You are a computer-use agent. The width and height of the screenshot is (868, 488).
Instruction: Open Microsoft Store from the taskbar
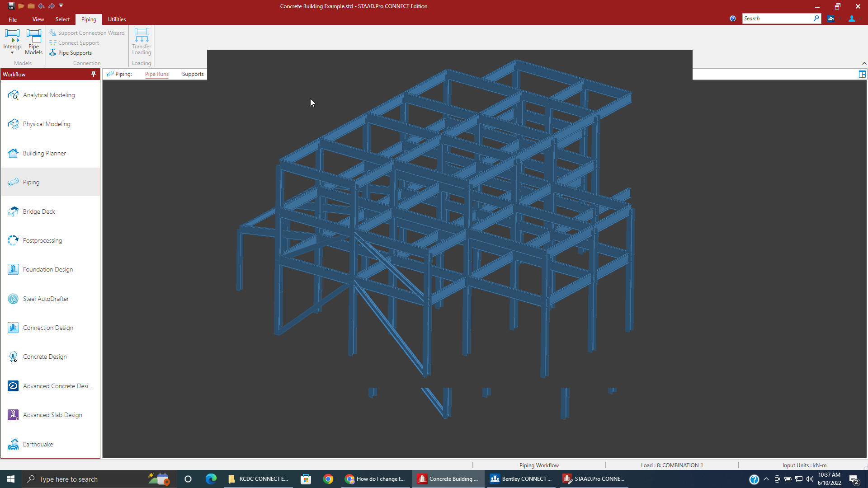306,479
